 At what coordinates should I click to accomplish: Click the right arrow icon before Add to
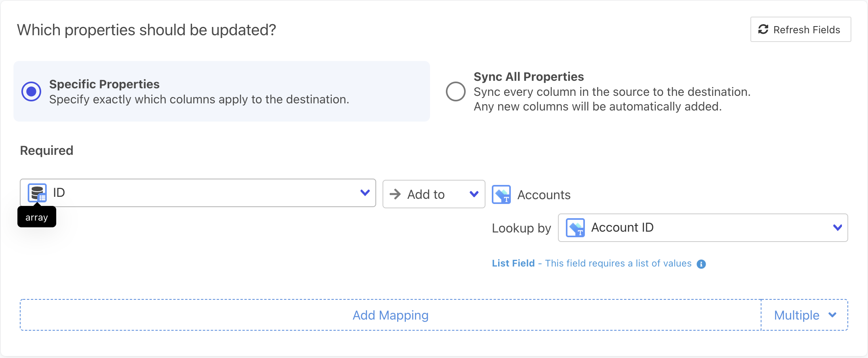(395, 194)
